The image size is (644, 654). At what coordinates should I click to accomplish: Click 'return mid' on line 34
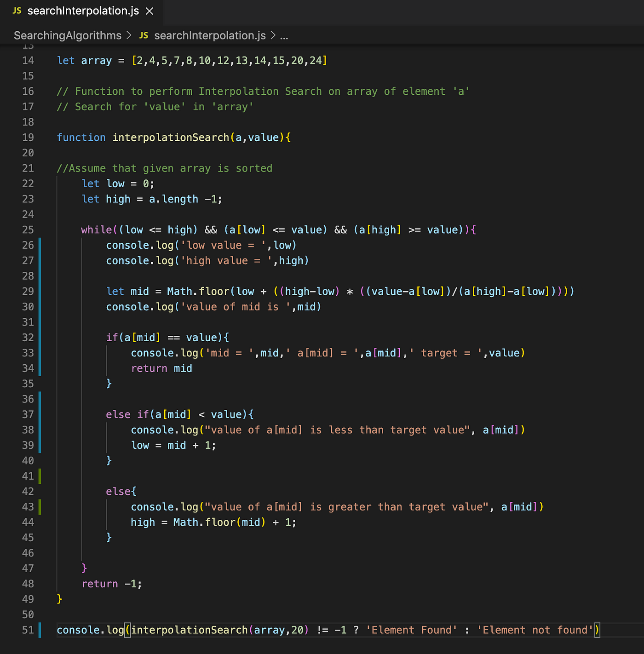point(161,368)
